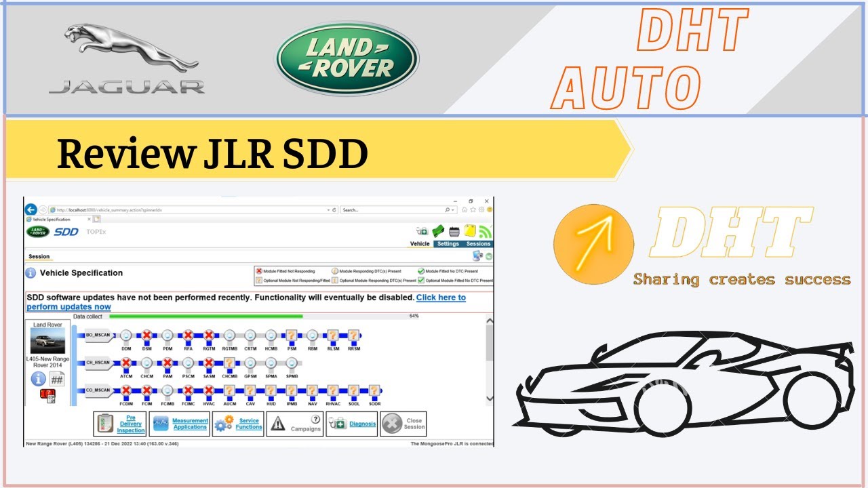Screen dimensions: 868x488
Task: Open the FCIMB module icon
Action: coord(167,390)
